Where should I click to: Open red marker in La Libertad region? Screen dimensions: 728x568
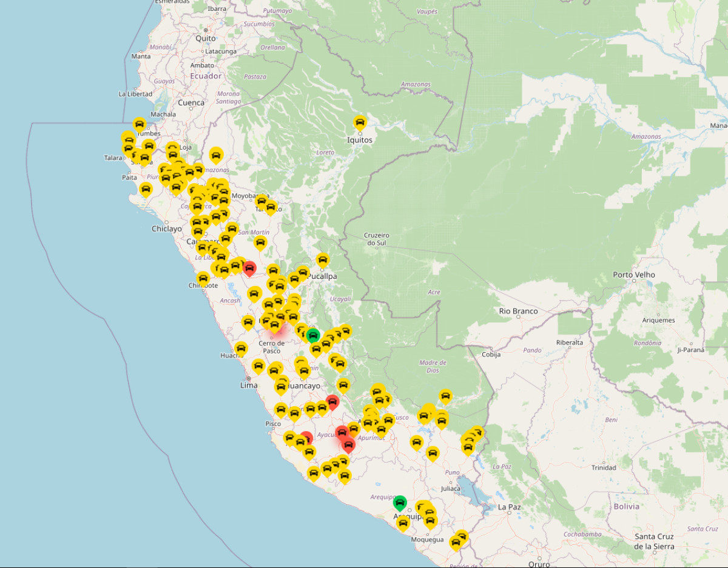tap(249, 268)
